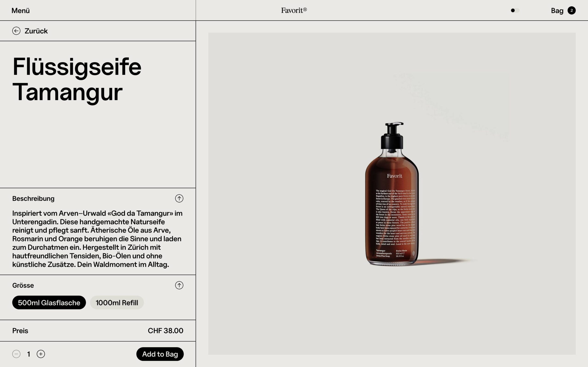Decrease quantity with the minus icon
This screenshot has height=367, width=588.
point(16,354)
